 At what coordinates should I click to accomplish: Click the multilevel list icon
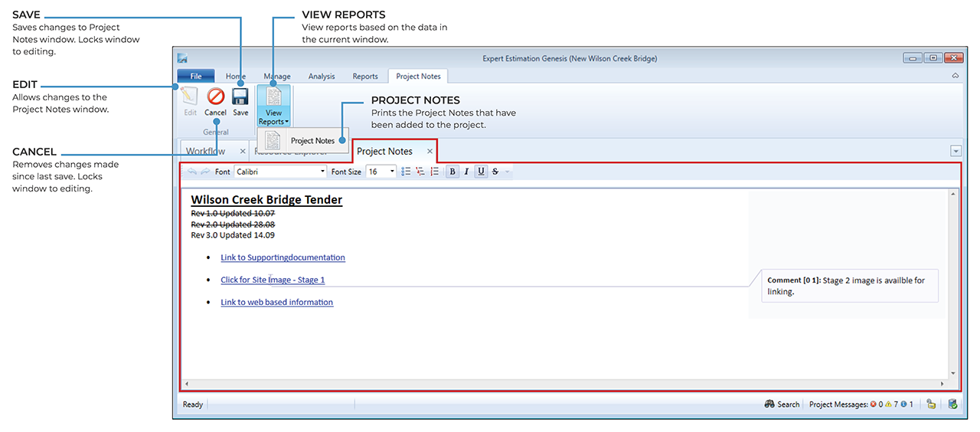pos(420,172)
